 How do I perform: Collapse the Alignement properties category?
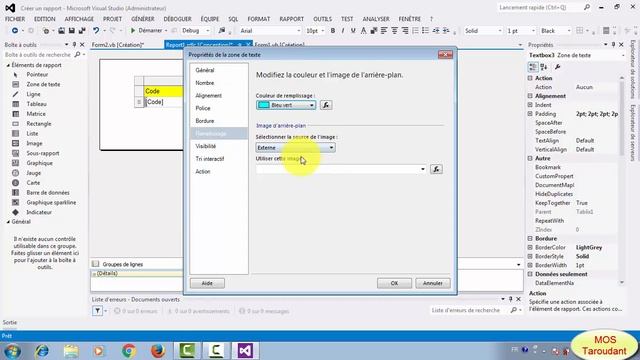pyautogui.click(x=530, y=96)
